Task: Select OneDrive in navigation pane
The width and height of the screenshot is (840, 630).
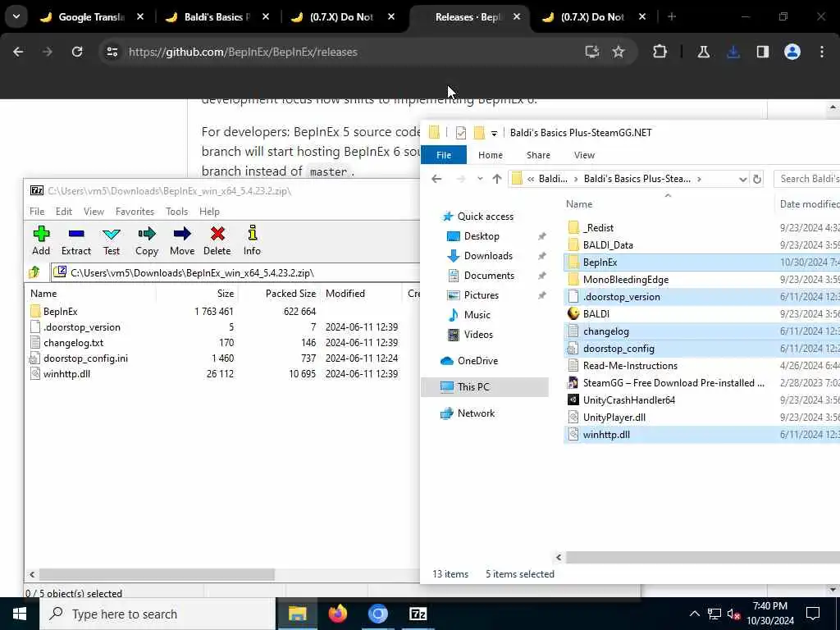Action: pos(477,361)
